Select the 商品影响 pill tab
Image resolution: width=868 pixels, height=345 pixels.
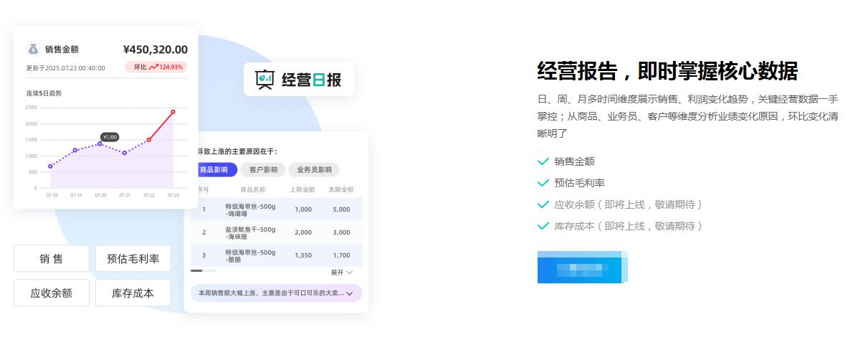(x=214, y=170)
